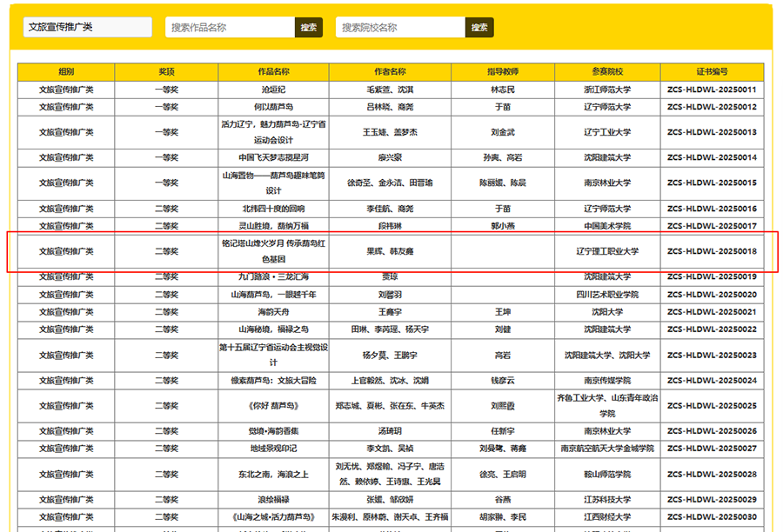
Task: Select certificate number ZCS-HLDWL-20250030
Action: coord(712,516)
